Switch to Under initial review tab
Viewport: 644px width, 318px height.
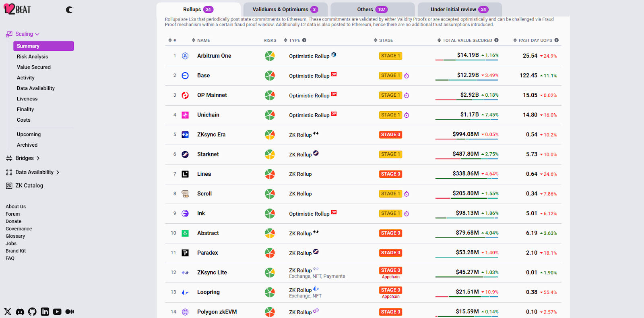(x=460, y=10)
